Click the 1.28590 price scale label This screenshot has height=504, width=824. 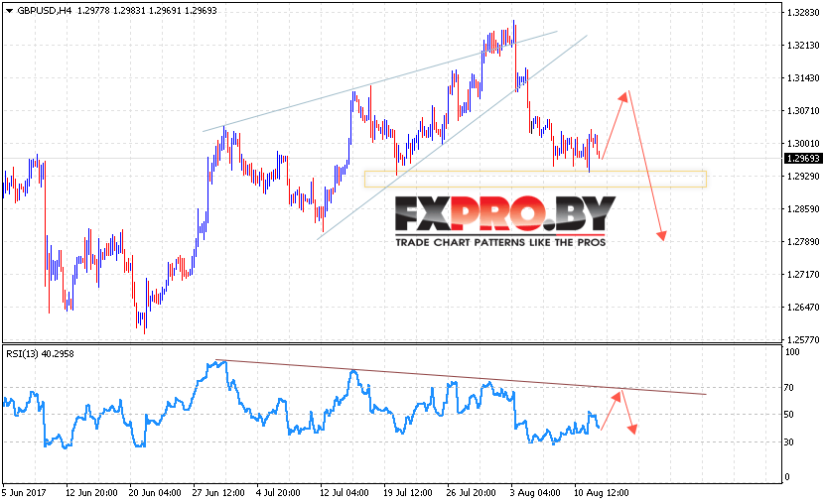click(x=803, y=209)
